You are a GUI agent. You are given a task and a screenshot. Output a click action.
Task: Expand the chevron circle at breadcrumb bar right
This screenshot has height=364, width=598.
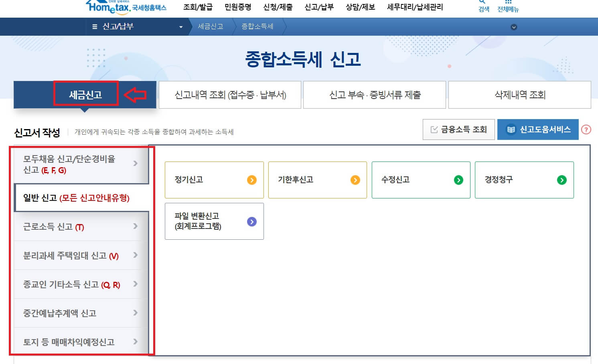point(513,27)
